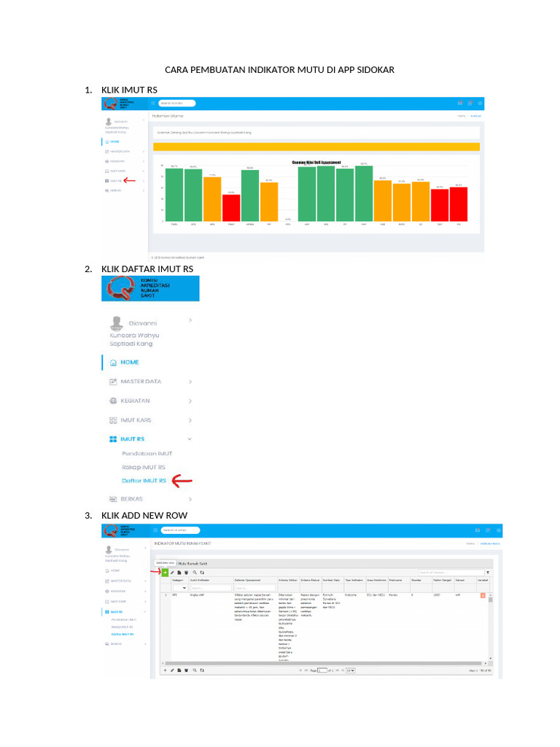Expand the BERKAS chevron in the step 2 sidebar
560x747 pixels.
click(190, 499)
